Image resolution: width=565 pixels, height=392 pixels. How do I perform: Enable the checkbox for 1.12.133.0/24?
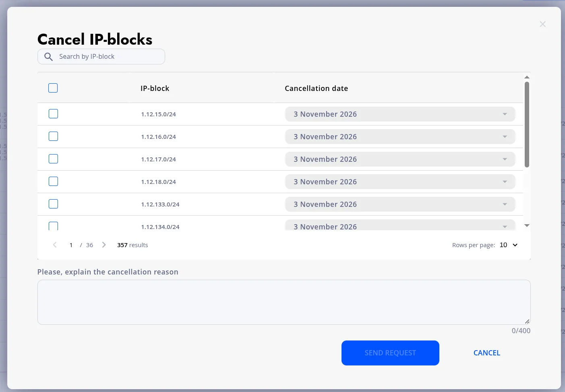tap(53, 204)
